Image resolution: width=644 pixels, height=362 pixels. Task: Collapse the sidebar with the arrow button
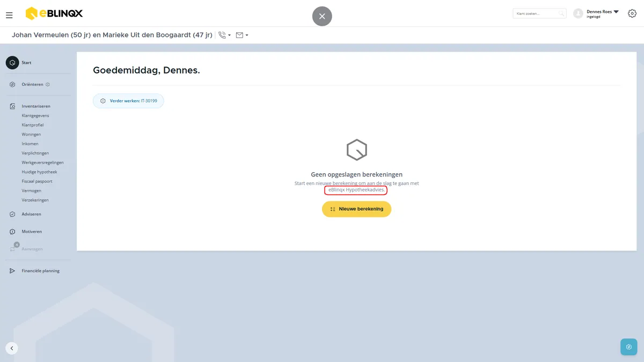pos(12,348)
